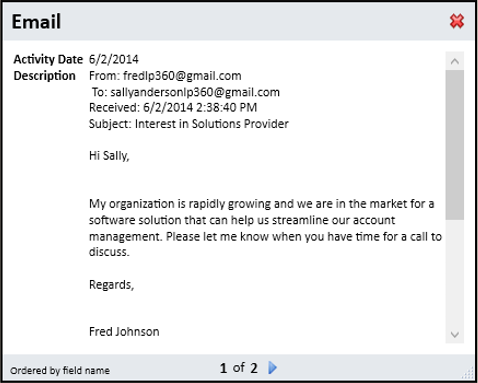The width and height of the screenshot is (478, 383).
Task: Click the "1 of 2" record counter
Action: click(x=239, y=368)
